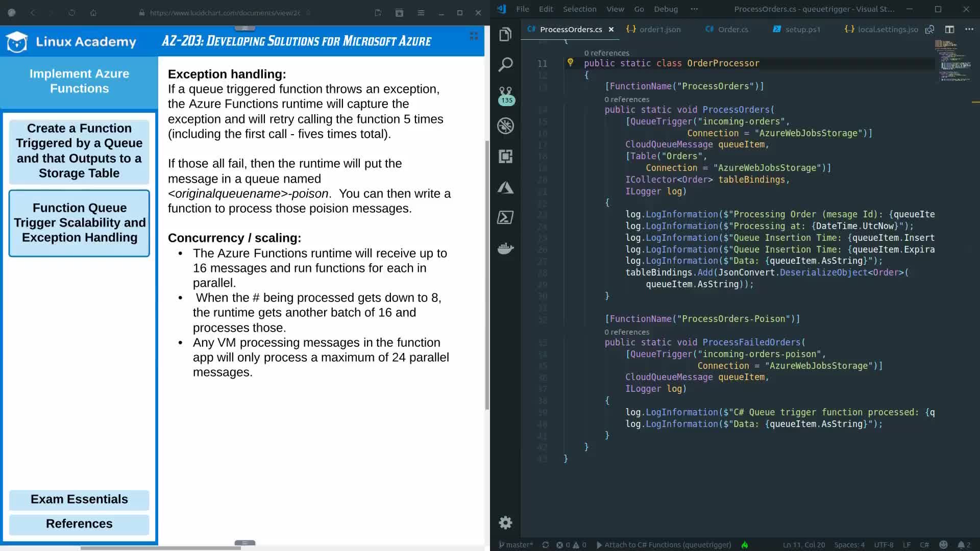Image resolution: width=980 pixels, height=551 pixels.
Task: Open the Debug view (crossed-out bug icon)
Action: point(505,126)
